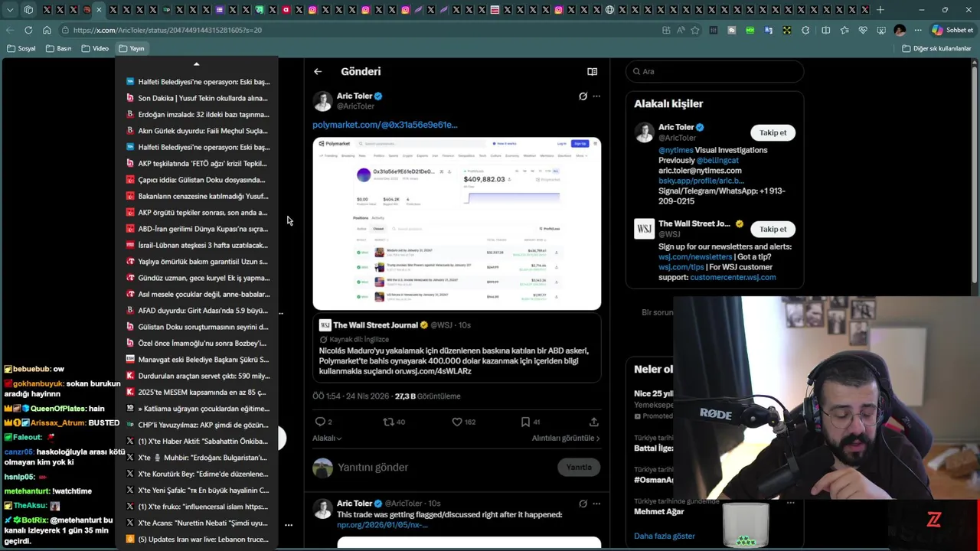Open the browser settings three-dot menu
The image size is (980, 551).
point(918,30)
